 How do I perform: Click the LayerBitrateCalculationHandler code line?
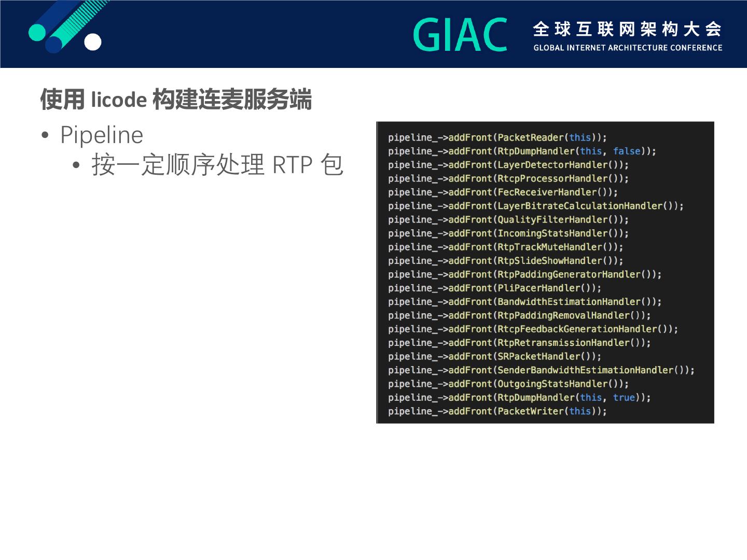point(536,206)
